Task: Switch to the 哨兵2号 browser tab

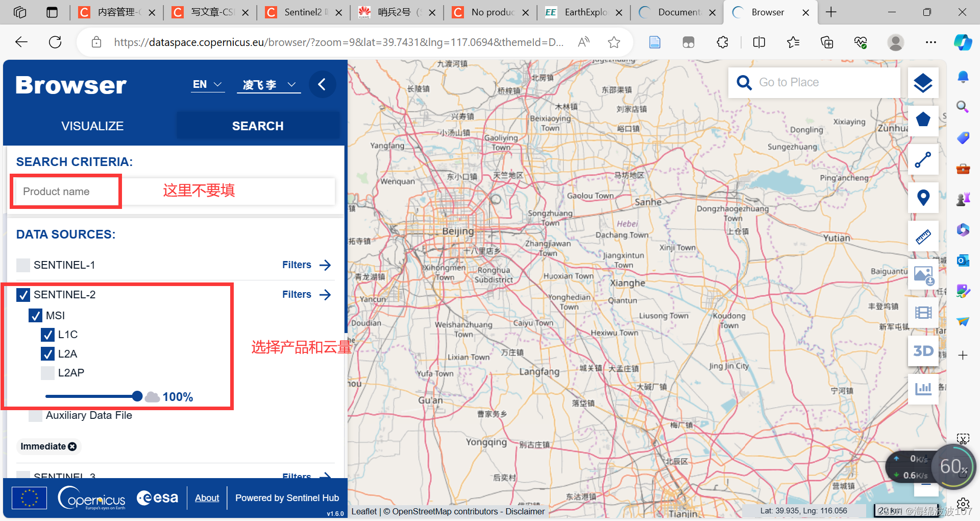Action: pos(397,12)
